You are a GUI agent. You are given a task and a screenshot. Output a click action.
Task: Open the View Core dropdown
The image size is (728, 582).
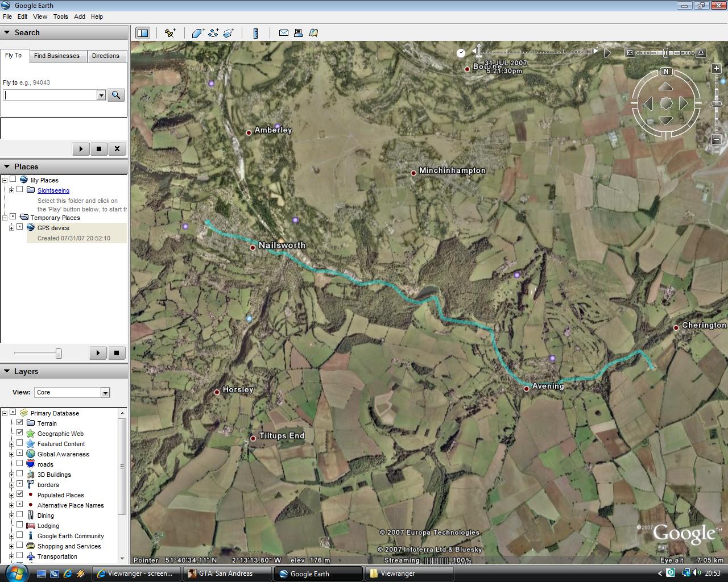click(105, 392)
